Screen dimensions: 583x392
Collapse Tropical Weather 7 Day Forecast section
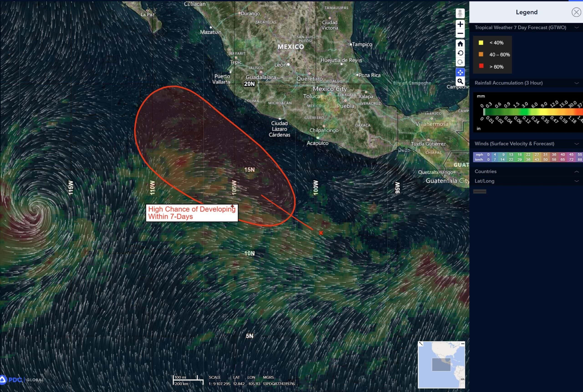(576, 28)
